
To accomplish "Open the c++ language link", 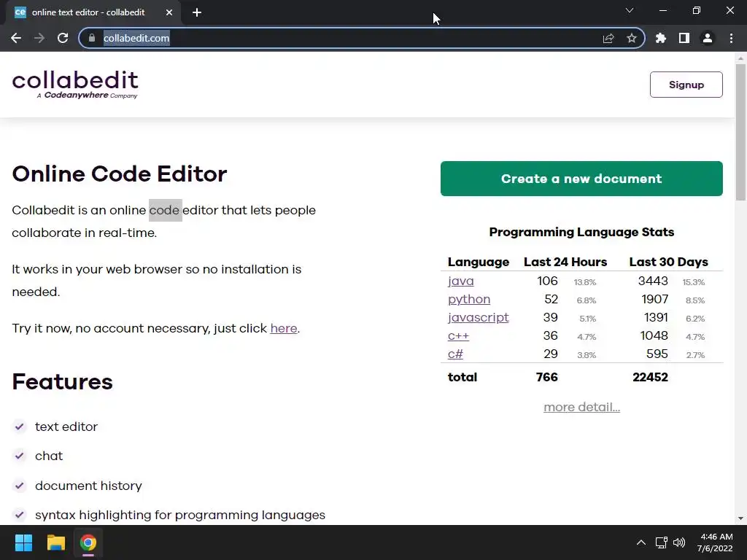I will point(458,335).
